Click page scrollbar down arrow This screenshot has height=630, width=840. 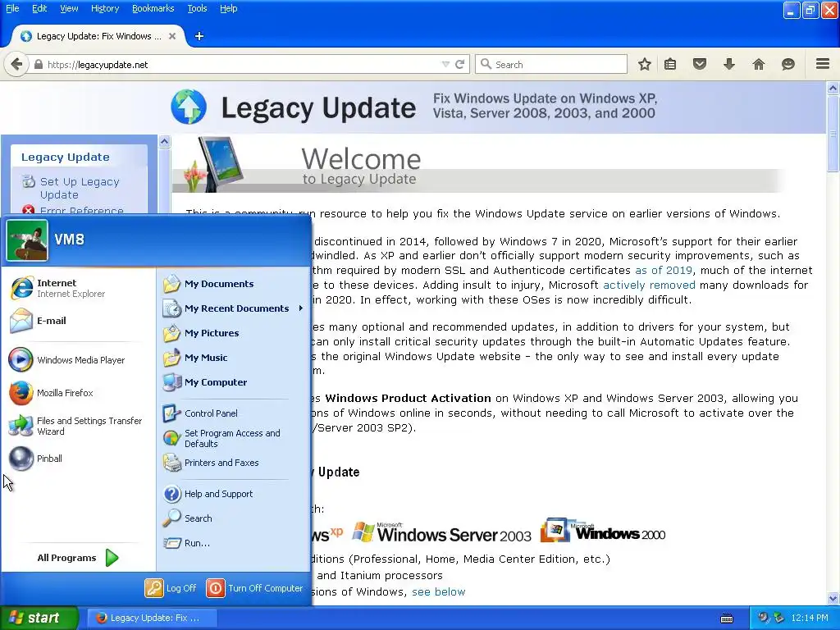click(x=833, y=598)
